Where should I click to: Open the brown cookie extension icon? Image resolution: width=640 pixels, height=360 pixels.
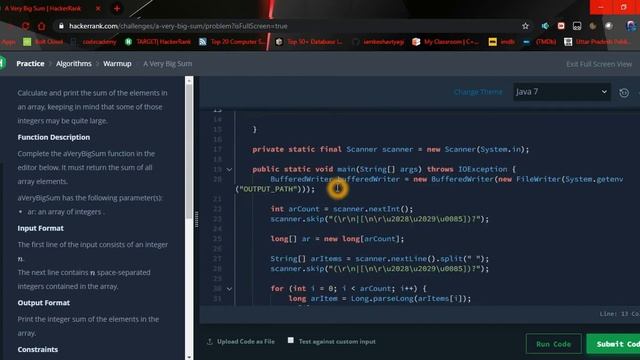coord(593,26)
